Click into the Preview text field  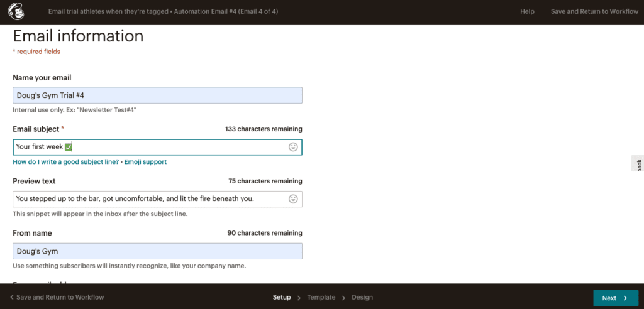pos(157,199)
